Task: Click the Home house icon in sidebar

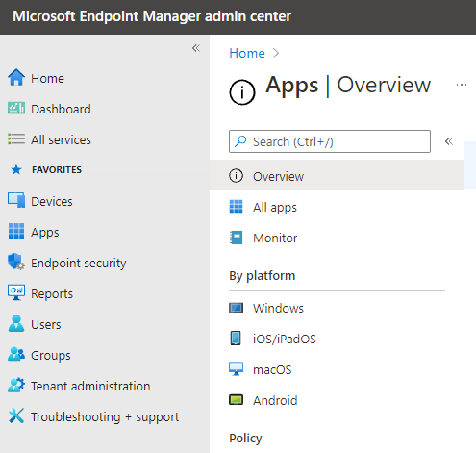Action: coord(16,78)
